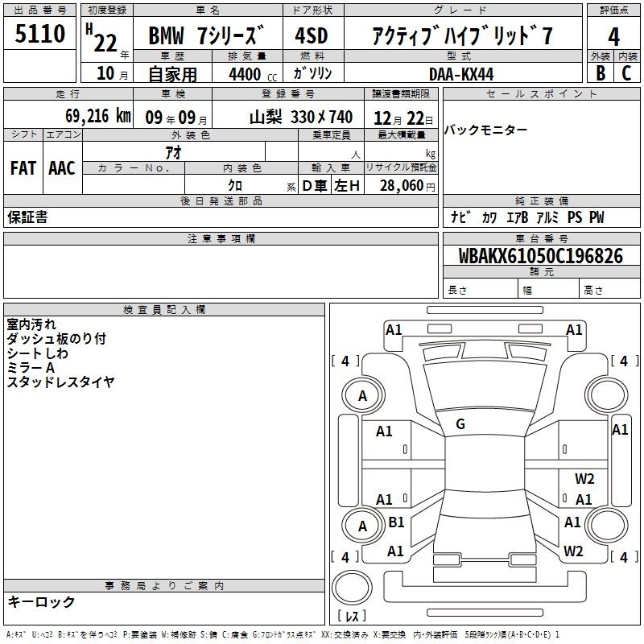Select the exterior grade B cell
Image resolution: width=644 pixels, height=644 pixels.
pos(601,72)
